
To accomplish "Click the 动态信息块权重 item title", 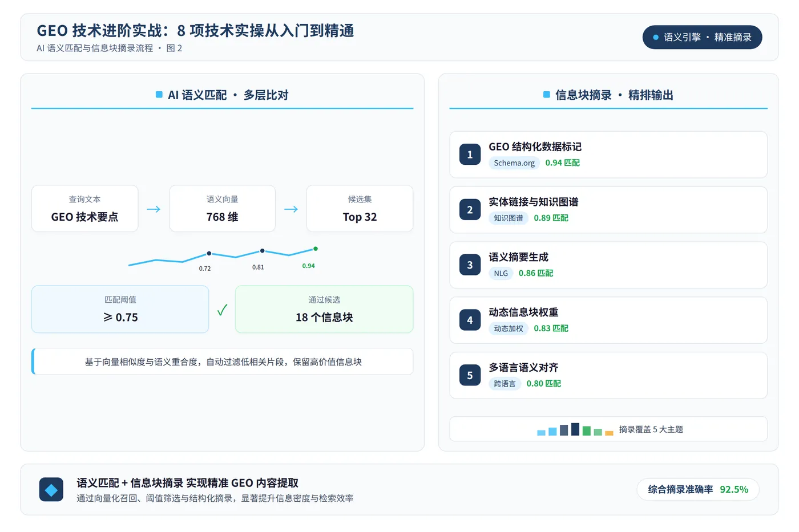I will click(x=524, y=312).
